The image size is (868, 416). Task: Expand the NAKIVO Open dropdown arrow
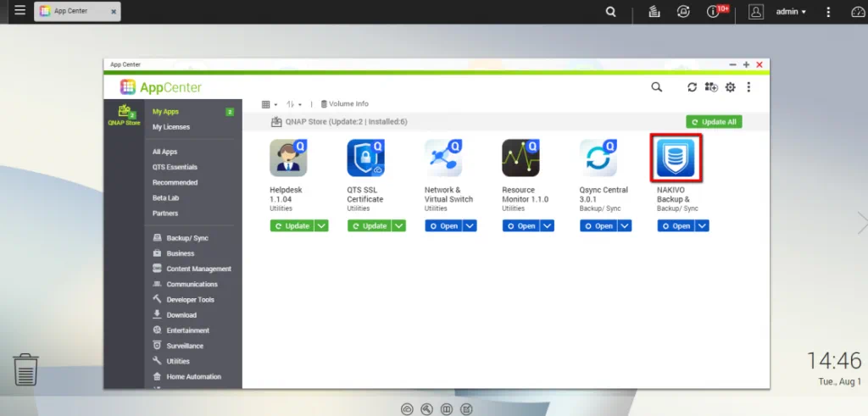(703, 226)
